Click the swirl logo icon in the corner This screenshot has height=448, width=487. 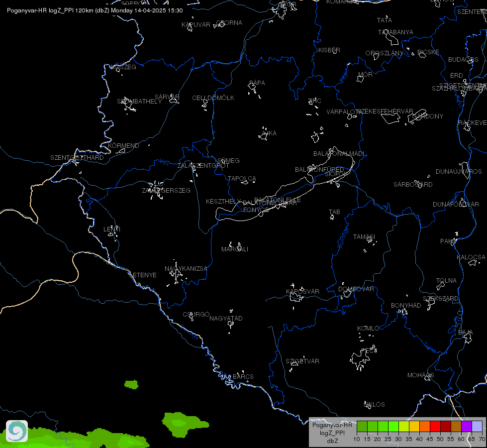click(x=17, y=431)
